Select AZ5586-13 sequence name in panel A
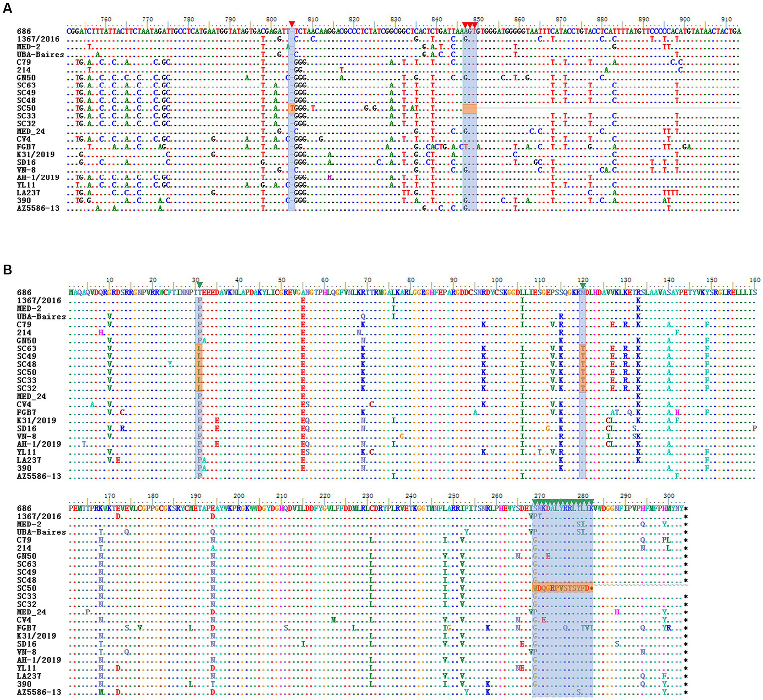The height and width of the screenshot is (700, 763). (x=38, y=208)
